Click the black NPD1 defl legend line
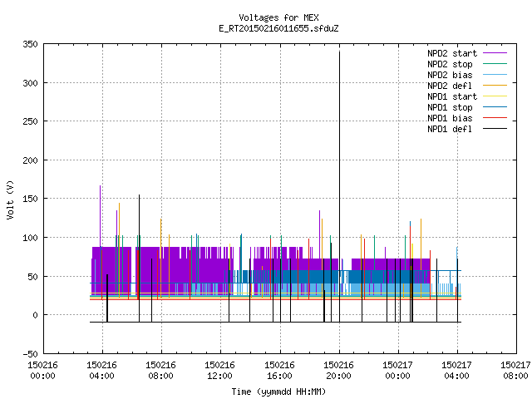The image size is (532, 399). (495, 129)
